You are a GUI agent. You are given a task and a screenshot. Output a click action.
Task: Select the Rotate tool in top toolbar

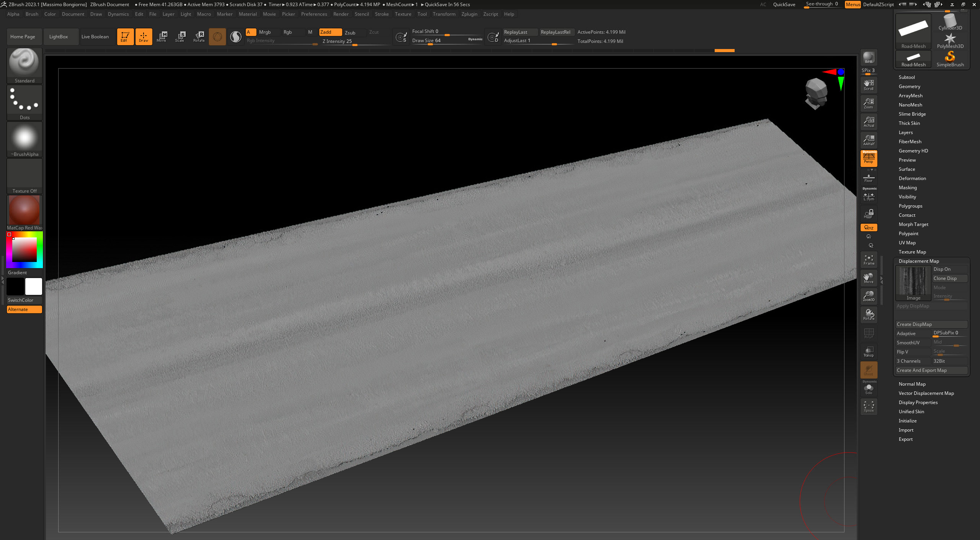click(199, 36)
